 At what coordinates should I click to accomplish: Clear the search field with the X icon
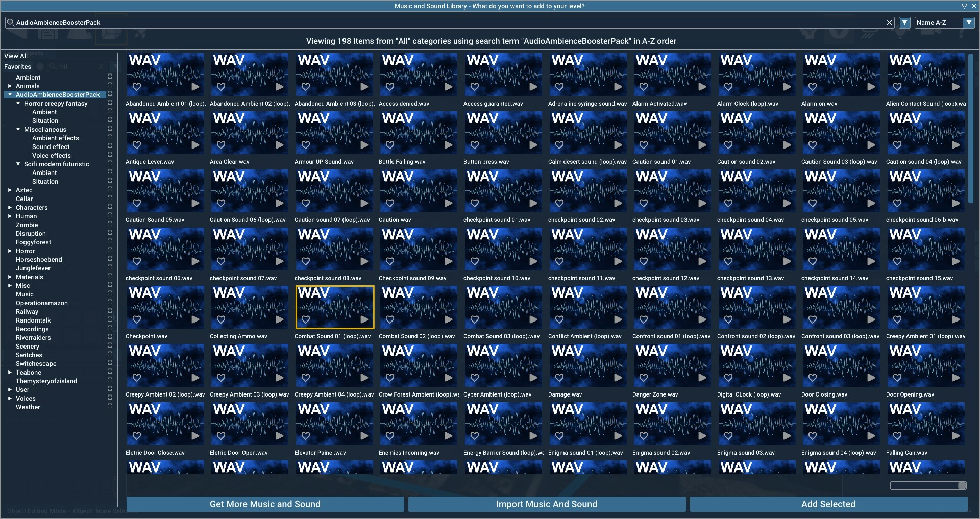point(890,22)
